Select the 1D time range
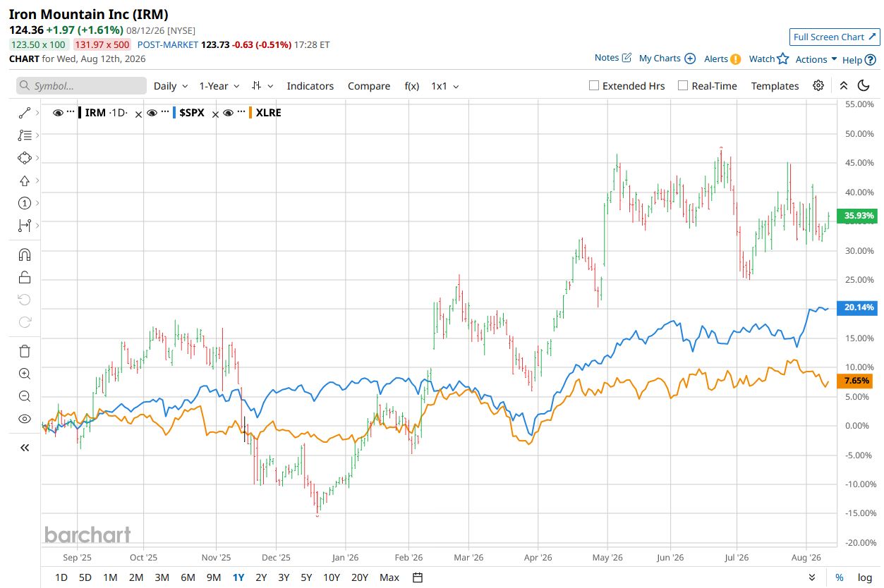The width and height of the screenshot is (884, 588). (x=61, y=577)
